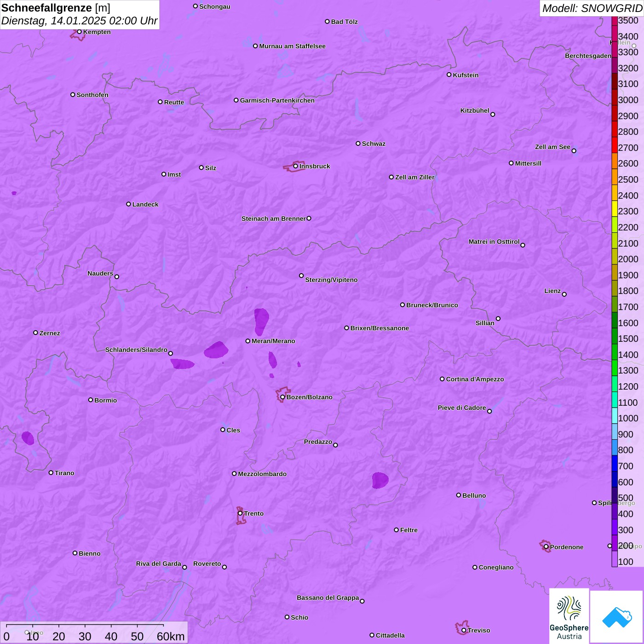Click the Bozen/Bolzano city marker
Viewport: 644px width, 644px height.
tap(283, 397)
